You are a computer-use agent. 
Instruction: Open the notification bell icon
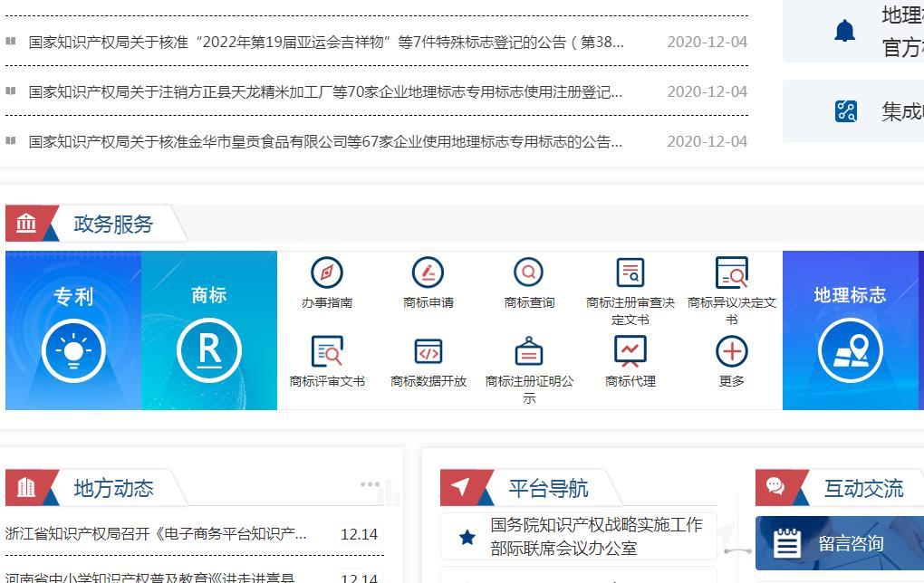[x=845, y=30]
